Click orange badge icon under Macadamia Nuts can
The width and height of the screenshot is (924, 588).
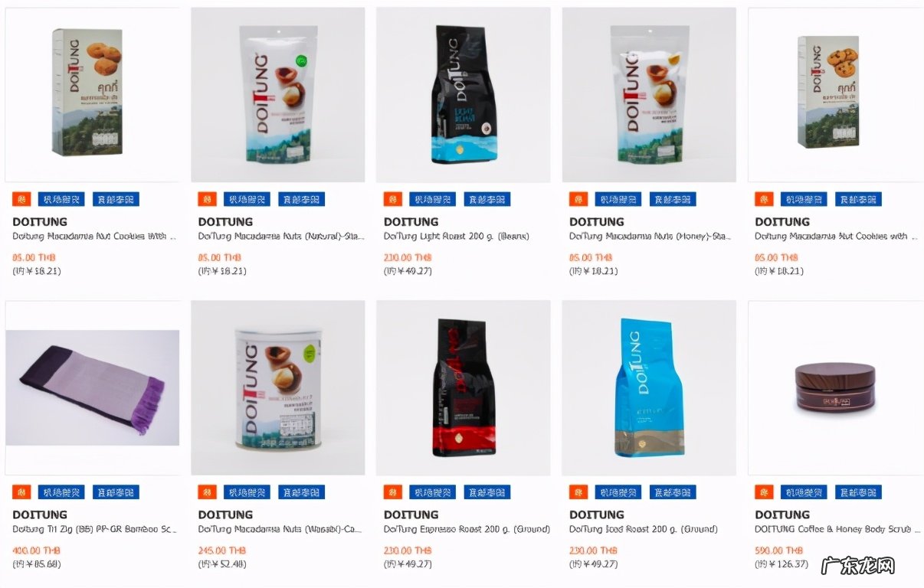point(208,492)
